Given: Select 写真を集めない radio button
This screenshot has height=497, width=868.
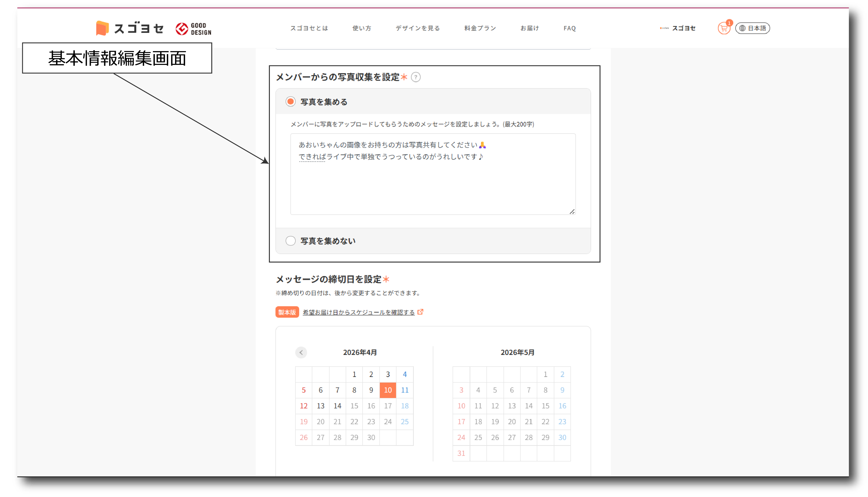Looking at the screenshot, I should (291, 241).
